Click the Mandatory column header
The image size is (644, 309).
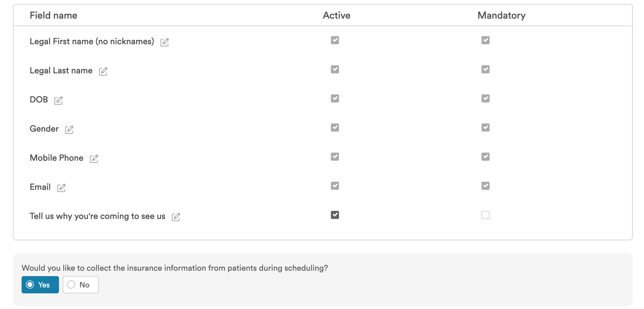[x=501, y=15]
